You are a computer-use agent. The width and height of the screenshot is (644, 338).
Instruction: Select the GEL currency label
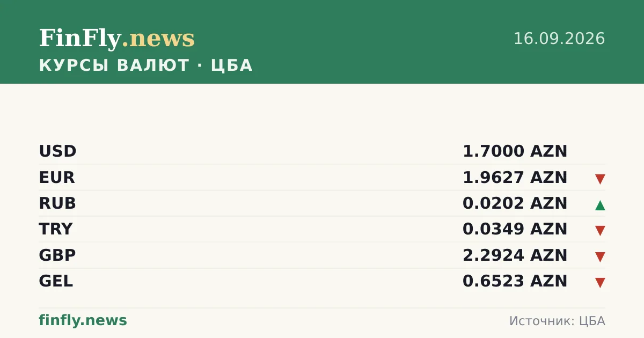[x=56, y=281]
